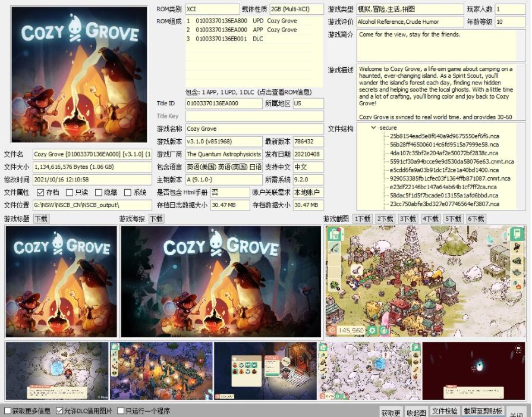
Task: Click the 主钥版本 field A (9.1.0-)
Action: point(223,180)
